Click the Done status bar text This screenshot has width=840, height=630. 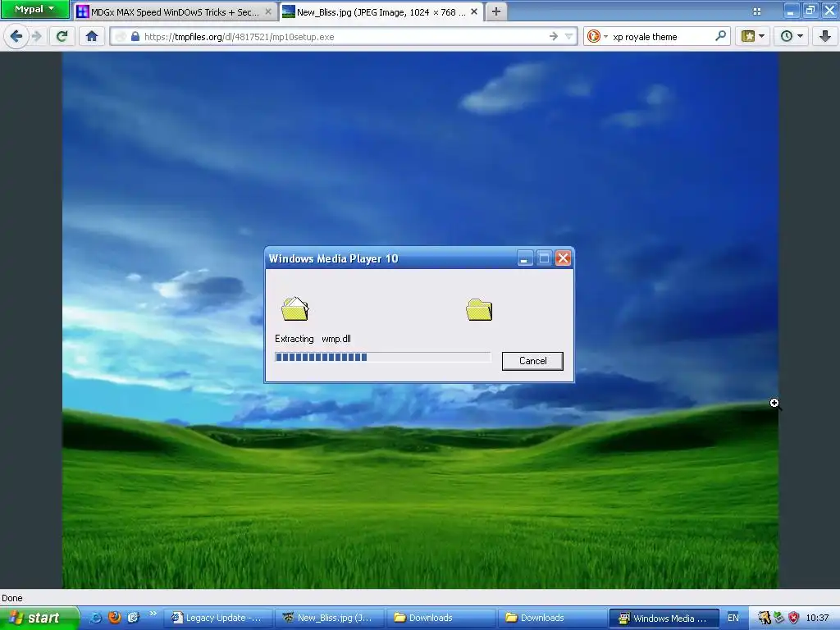11,598
